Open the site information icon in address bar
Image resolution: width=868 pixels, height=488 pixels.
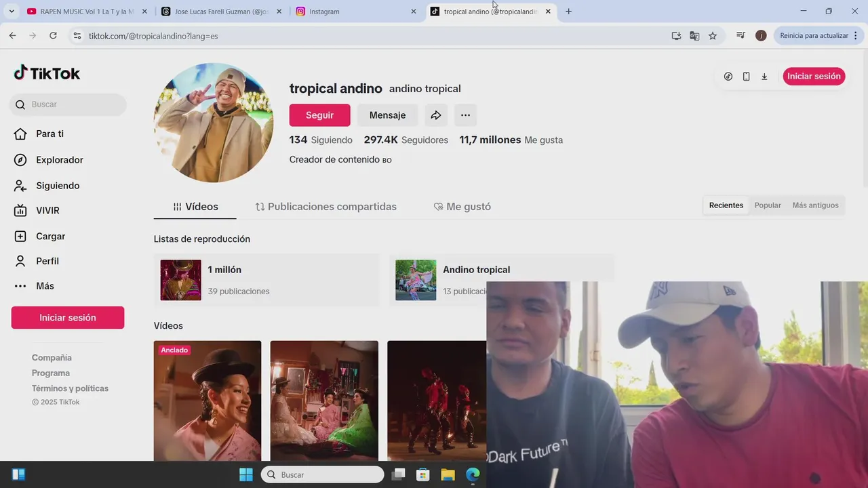(x=77, y=36)
